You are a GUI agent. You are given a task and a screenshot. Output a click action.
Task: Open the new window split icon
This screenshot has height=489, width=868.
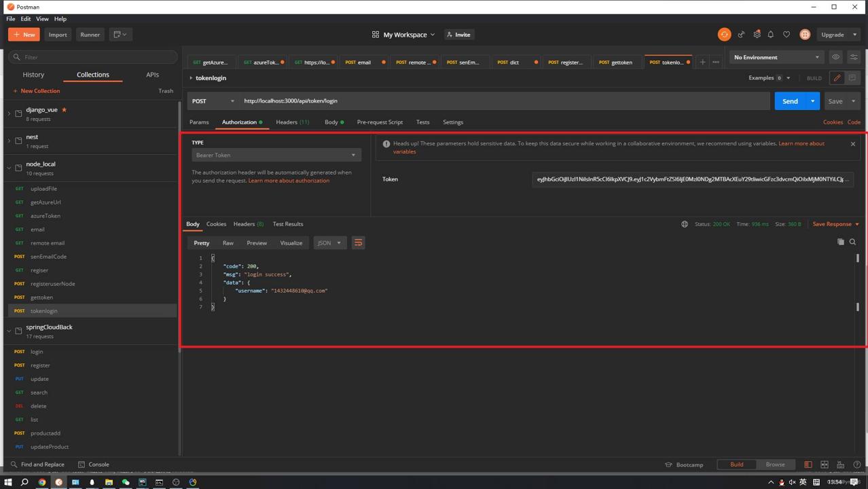pos(120,35)
